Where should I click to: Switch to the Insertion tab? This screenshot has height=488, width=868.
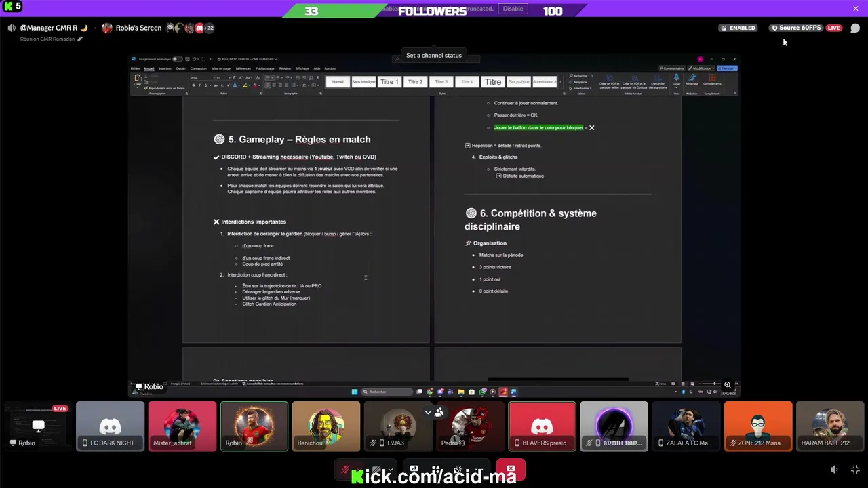pos(165,68)
